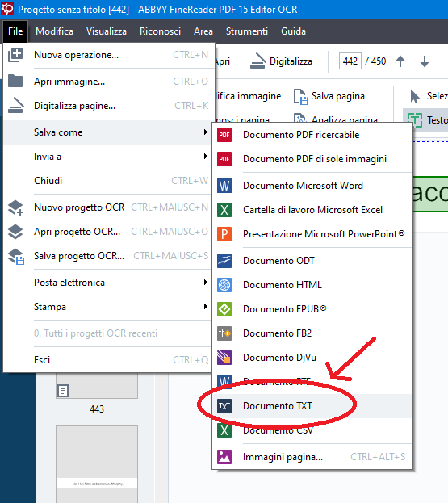Go to next page with down arrow
The image size is (448, 503).
click(x=425, y=61)
